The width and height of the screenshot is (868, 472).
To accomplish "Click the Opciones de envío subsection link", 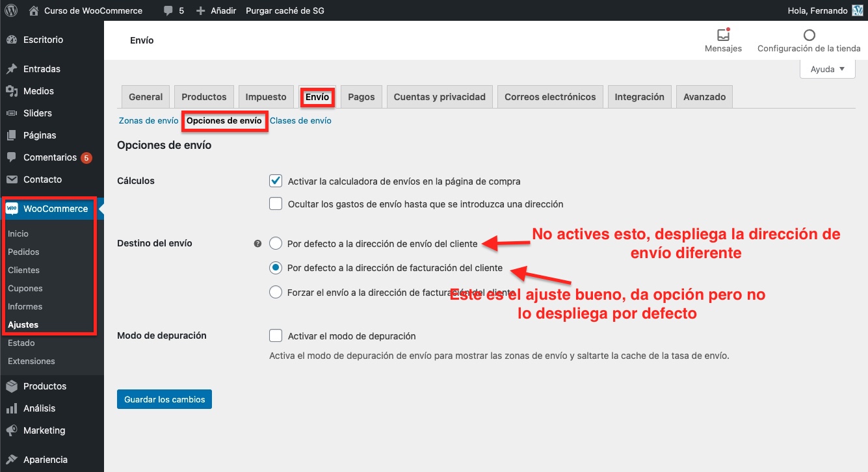I will coord(224,120).
